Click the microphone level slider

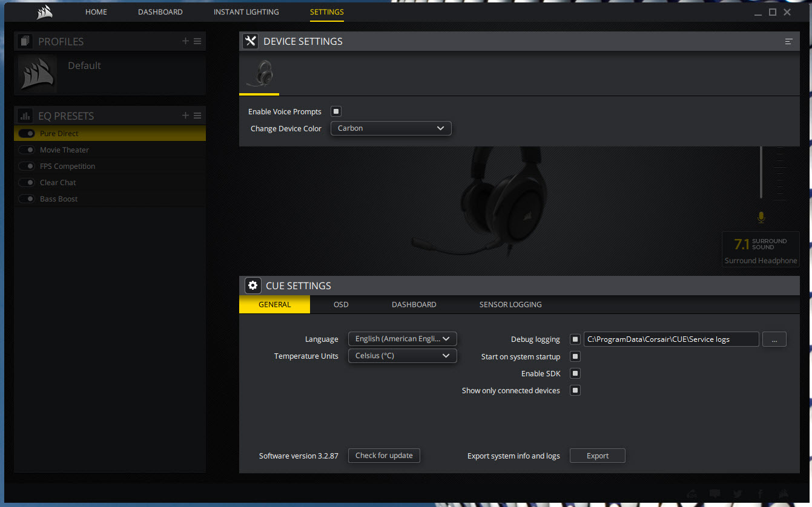pyautogui.click(x=761, y=172)
